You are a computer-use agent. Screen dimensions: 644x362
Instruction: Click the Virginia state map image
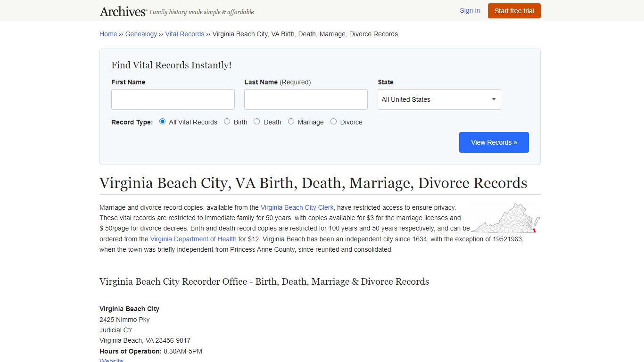(x=506, y=218)
